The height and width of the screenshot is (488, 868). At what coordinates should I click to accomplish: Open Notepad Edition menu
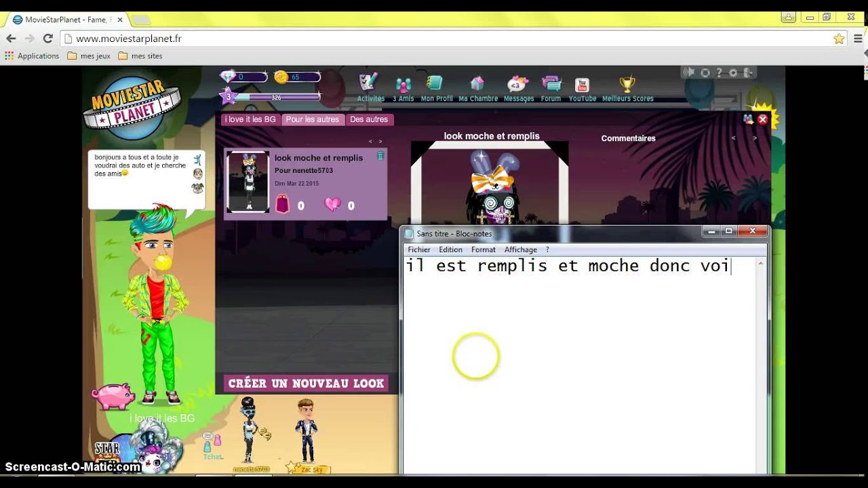point(450,249)
